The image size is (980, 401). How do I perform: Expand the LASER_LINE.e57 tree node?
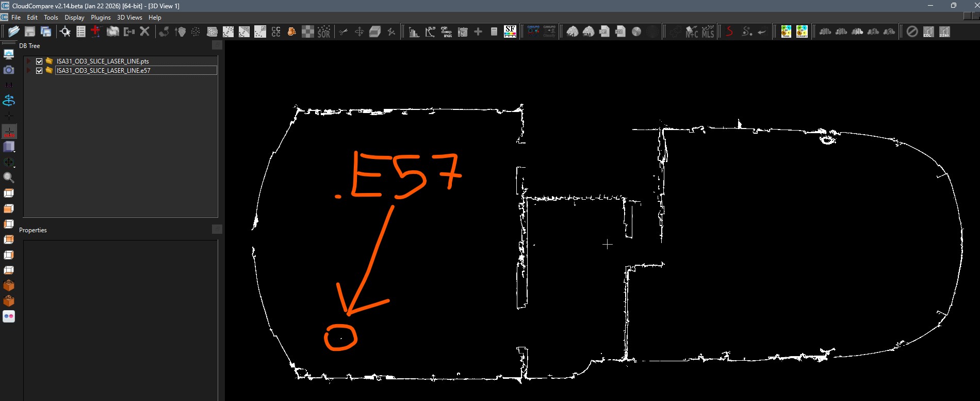(x=29, y=71)
